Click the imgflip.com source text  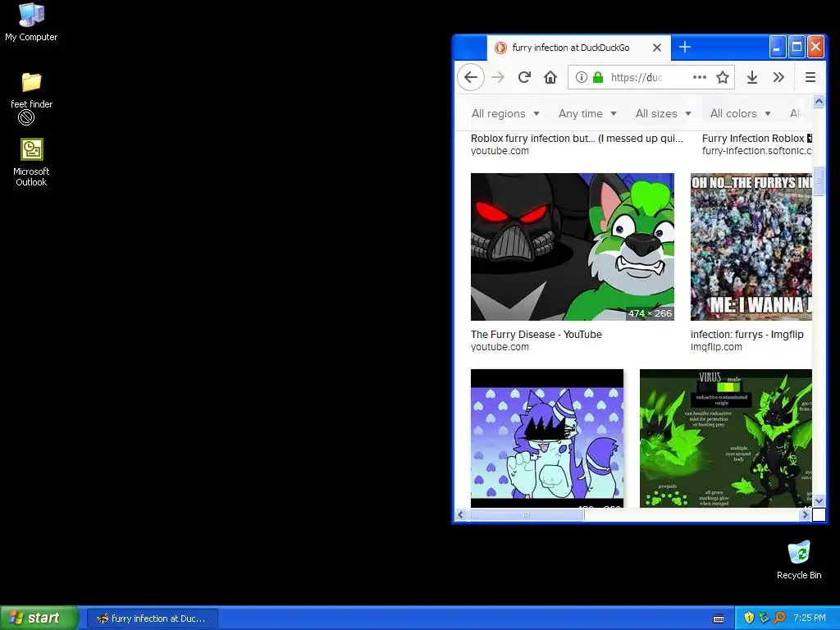(x=716, y=347)
